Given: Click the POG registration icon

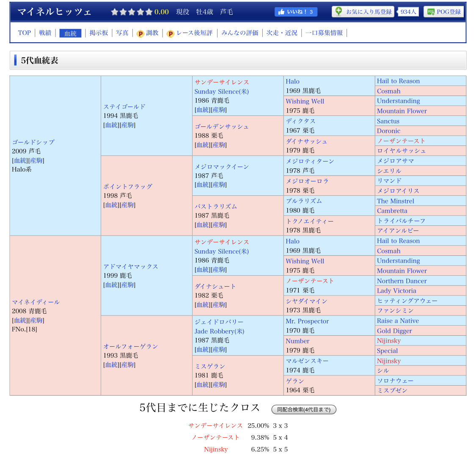Looking at the screenshot, I should coord(431,12).
